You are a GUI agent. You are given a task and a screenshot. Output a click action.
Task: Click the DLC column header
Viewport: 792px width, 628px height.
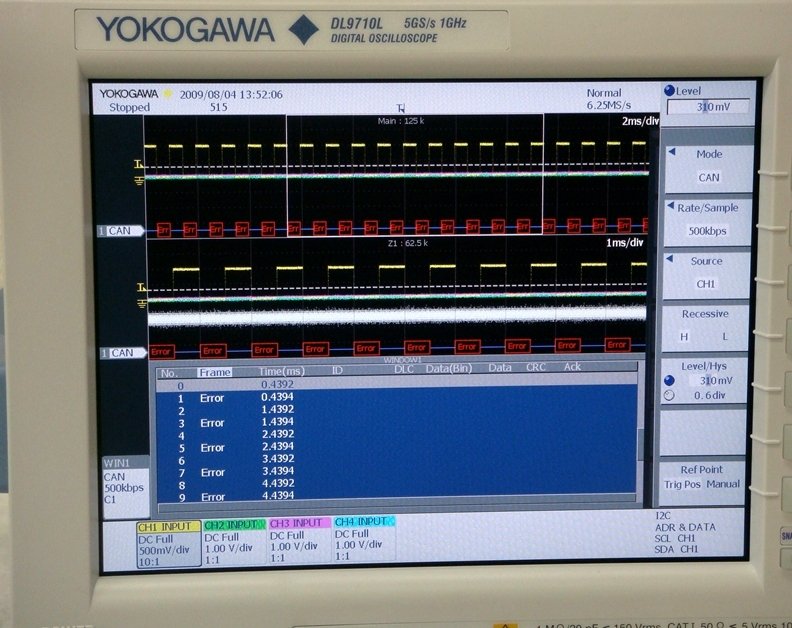[404, 369]
